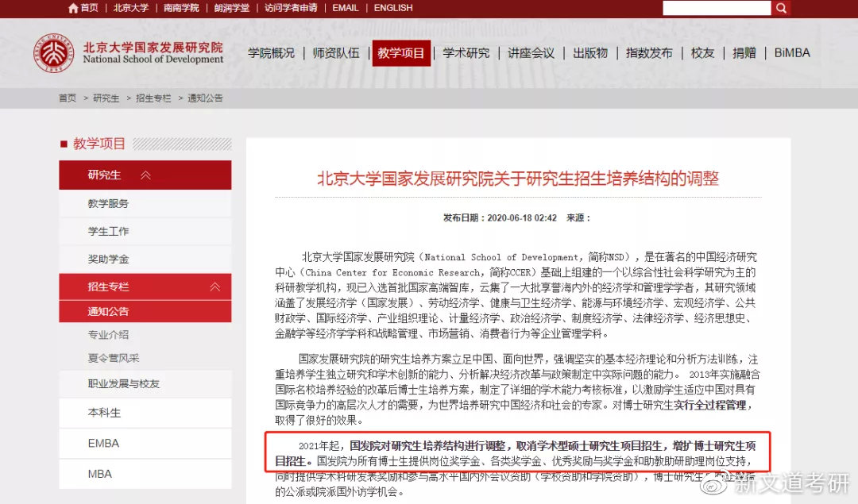The height and width of the screenshot is (504, 858).
Task: Click the 首页 top bar link text
Action: coord(89,8)
